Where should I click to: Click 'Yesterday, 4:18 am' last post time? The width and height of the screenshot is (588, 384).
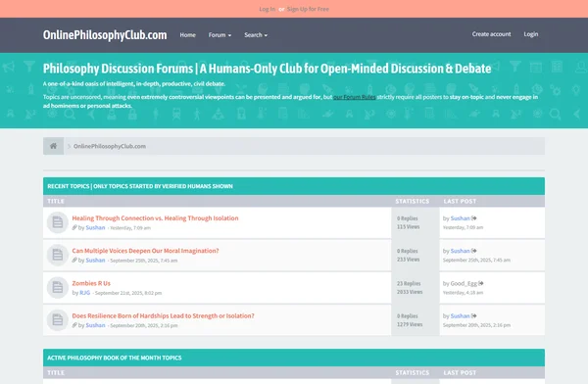463,293
